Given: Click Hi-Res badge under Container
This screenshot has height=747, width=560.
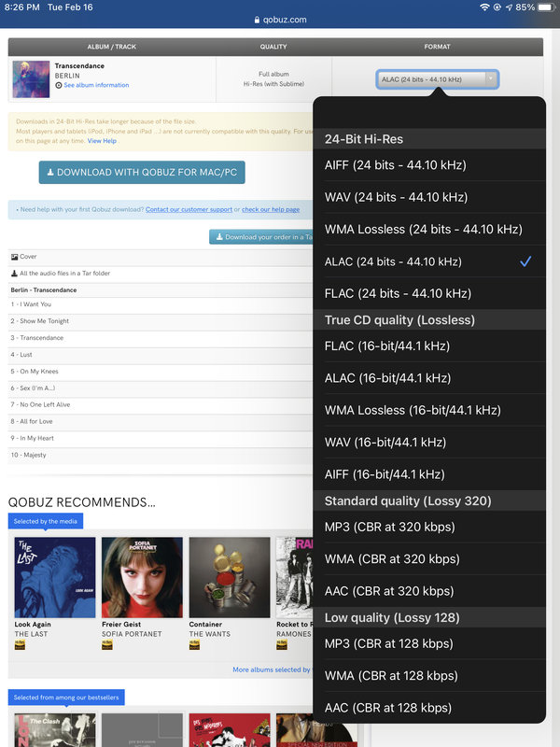Looking at the screenshot, I should [195, 645].
